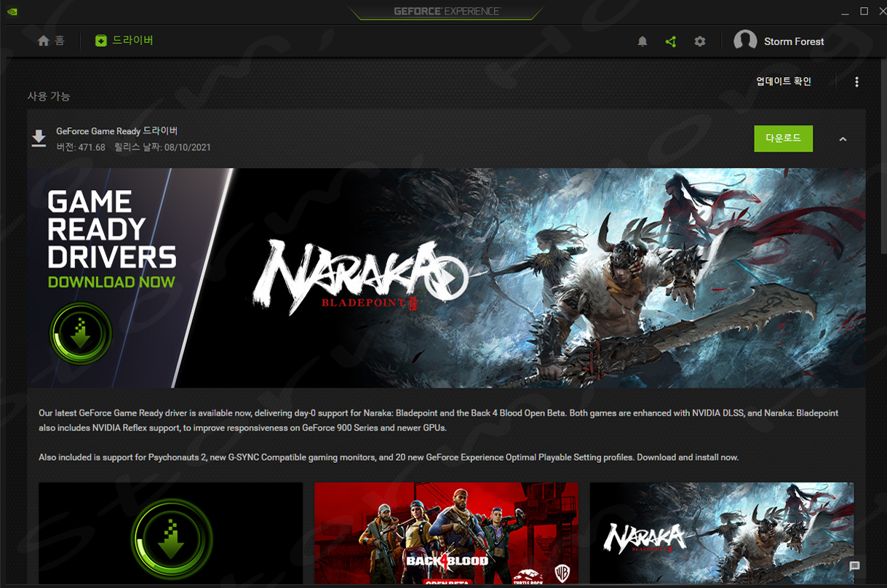
Task: Click the 사용 가능 section heading
Action: pos(49,96)
